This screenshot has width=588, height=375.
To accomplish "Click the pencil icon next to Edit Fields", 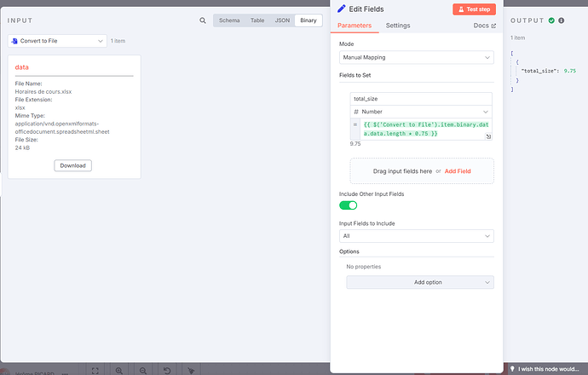I will click(341, 9).
